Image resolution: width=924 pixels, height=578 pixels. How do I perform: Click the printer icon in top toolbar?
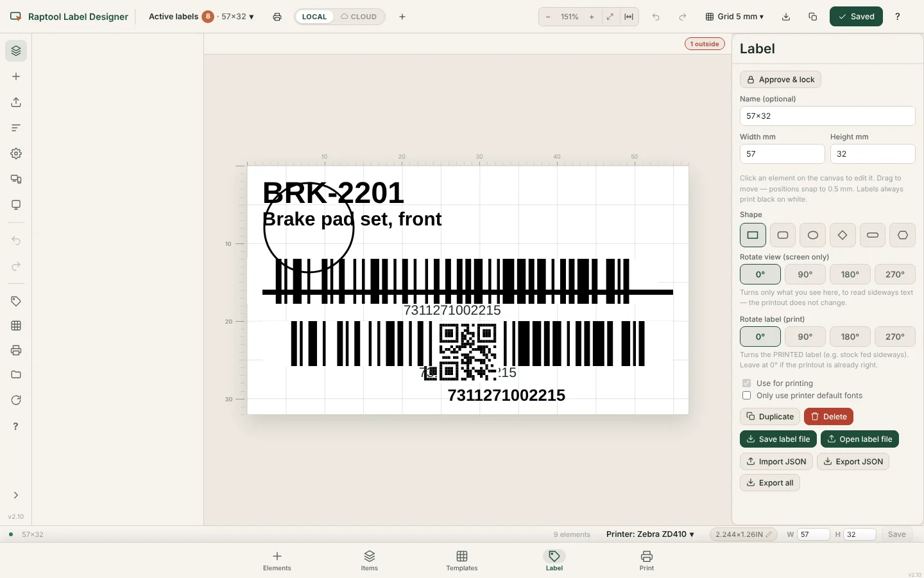coord(277,17)
